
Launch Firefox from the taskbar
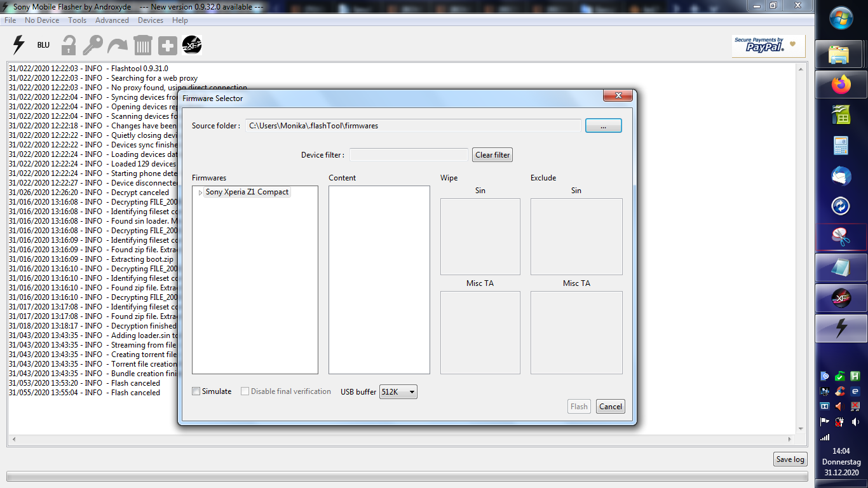[x=841, y=85]
